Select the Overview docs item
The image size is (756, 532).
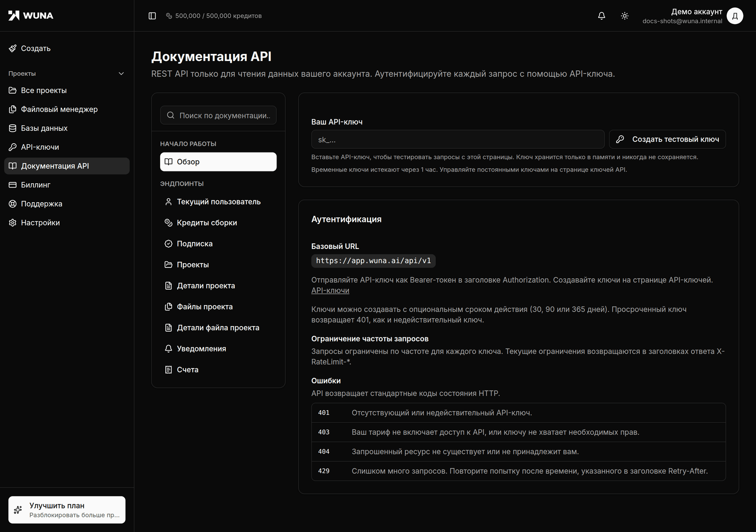coord(218,162)
